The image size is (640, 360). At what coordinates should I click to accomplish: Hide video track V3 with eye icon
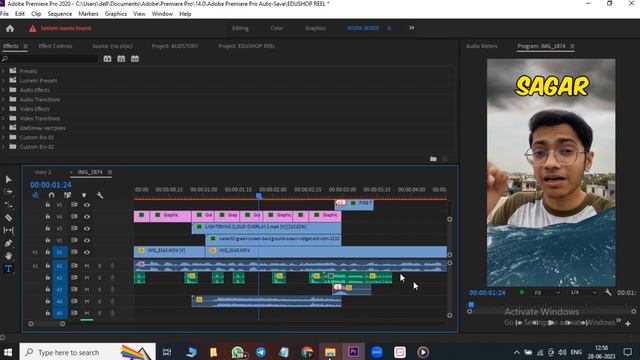coord(87,229)
